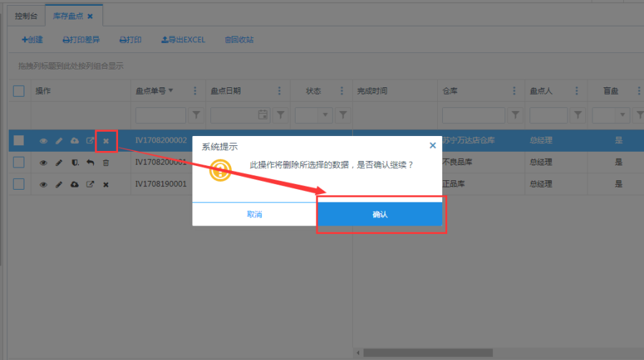Click the cloud upload icon in row IV1708200002
Screen dimensions: 644x360
point(74,141)
